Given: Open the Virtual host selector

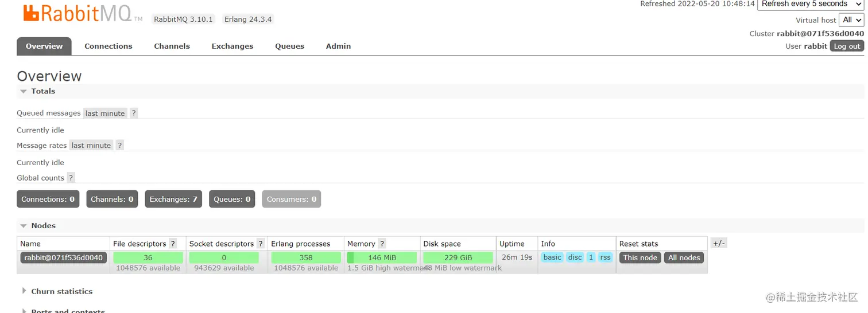Looking at the screenshot, I should coord(851,20).
